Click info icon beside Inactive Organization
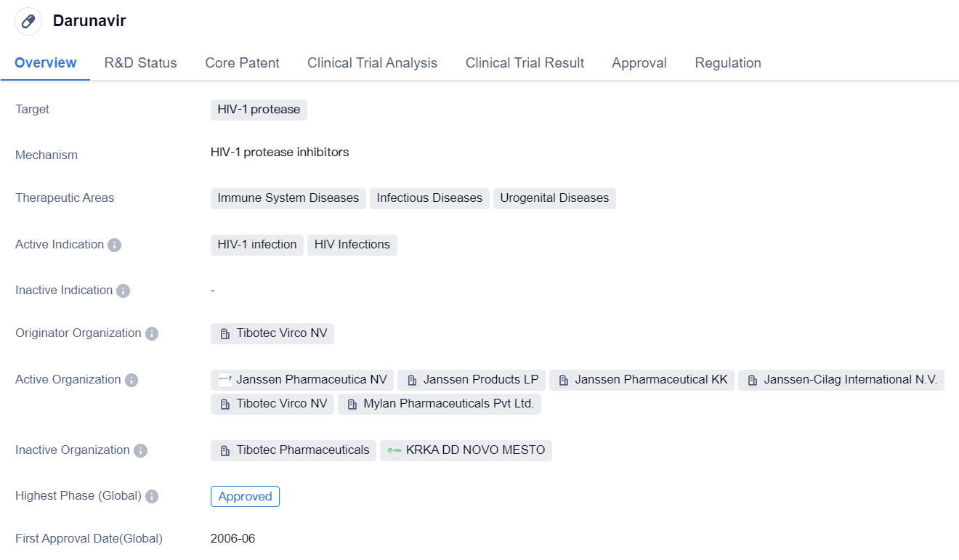Image resolution: width=959 pixels, height=560 pixels. click(x=140, y=450)
